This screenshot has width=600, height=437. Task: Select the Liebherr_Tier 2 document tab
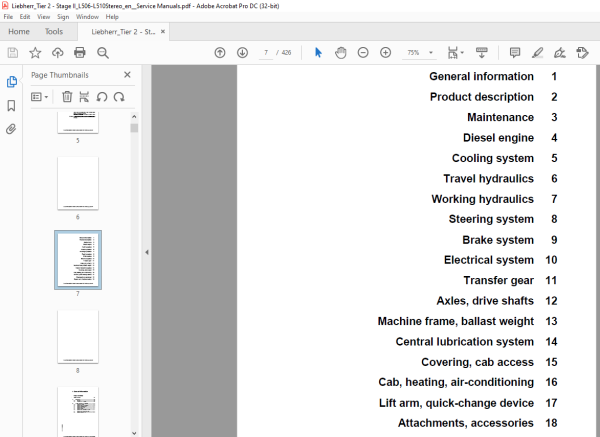(x=123, y=32)
